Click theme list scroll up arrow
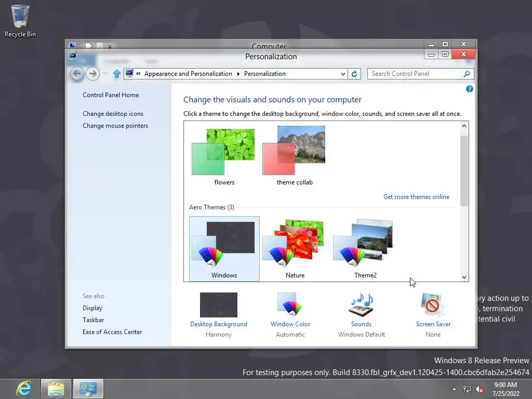 [x=464, y=126]
